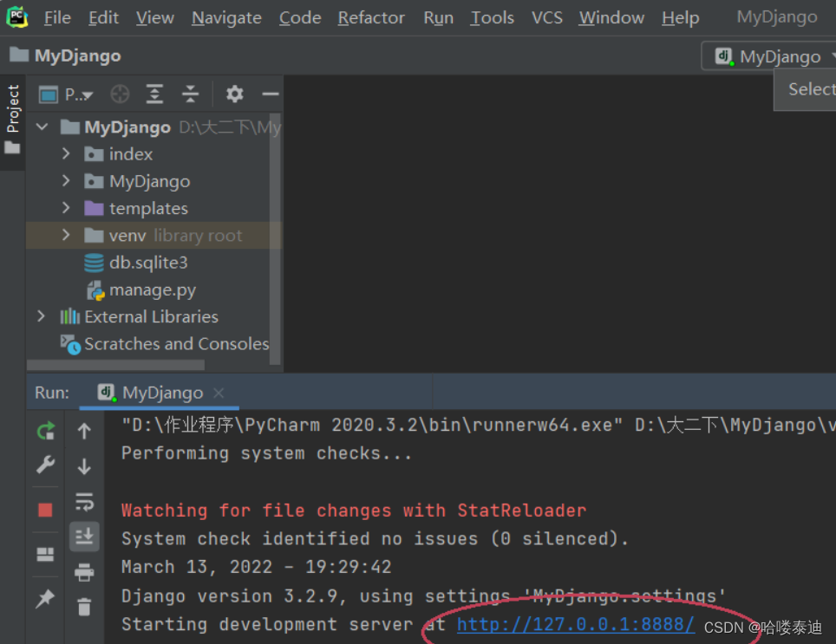Open the Navigate menu

tap(226, 17)
